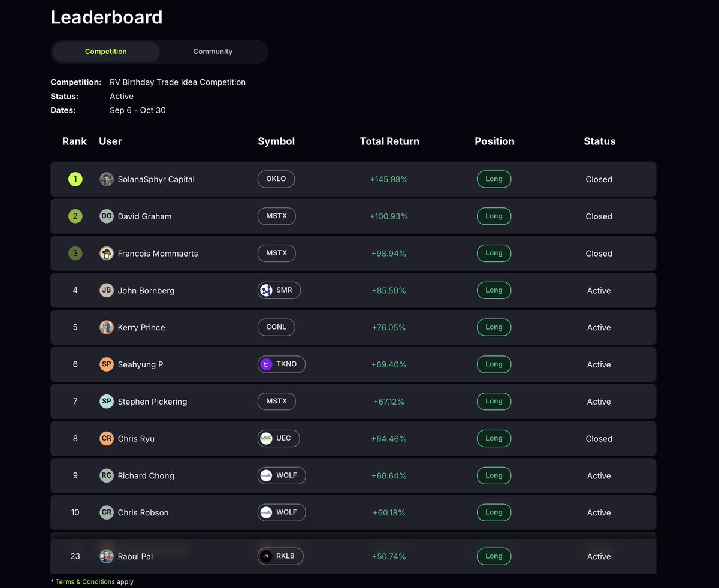The width and height of the screenshot is (719, 588).
Task: Click the +100.93% total return value
Action: coord(389,216)
